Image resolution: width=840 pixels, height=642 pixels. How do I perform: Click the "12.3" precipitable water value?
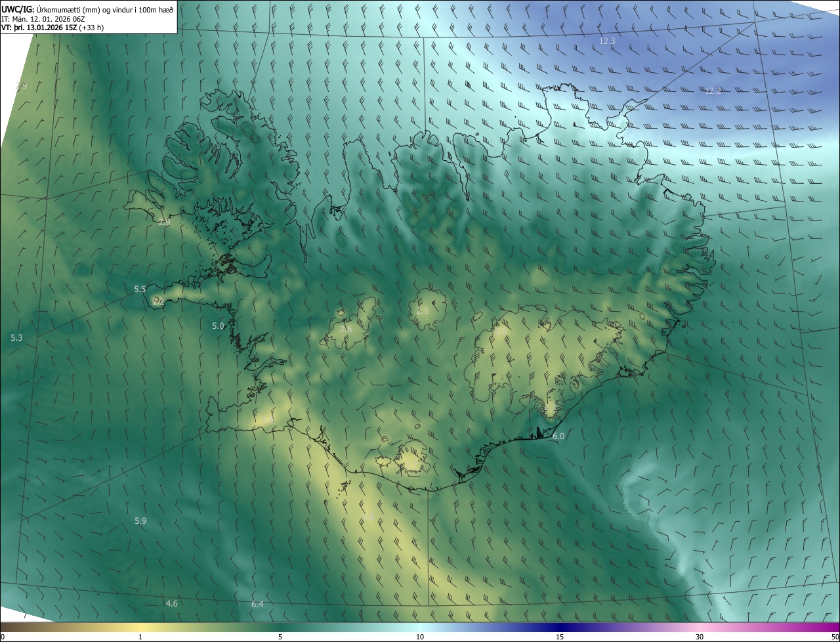[607, 41]
